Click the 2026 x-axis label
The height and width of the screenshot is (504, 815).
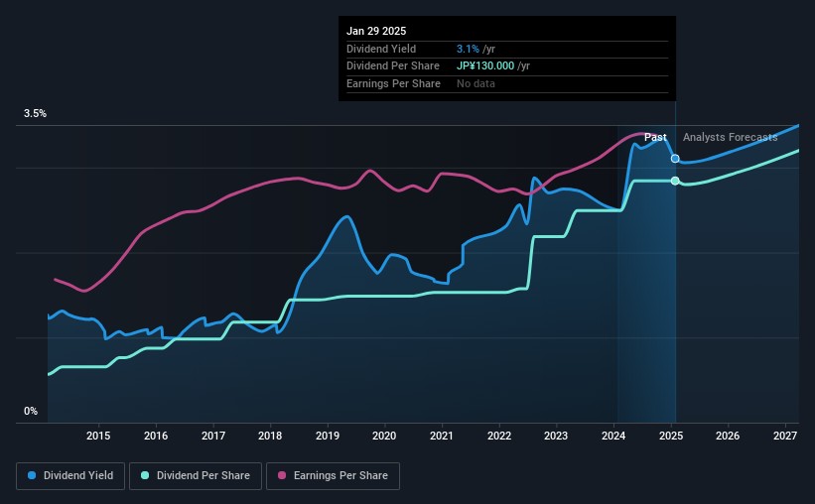coord(728,436)
